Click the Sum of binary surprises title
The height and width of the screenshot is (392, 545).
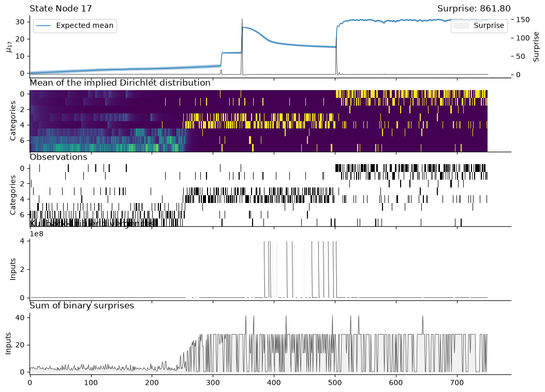click(x=82, y=306)
